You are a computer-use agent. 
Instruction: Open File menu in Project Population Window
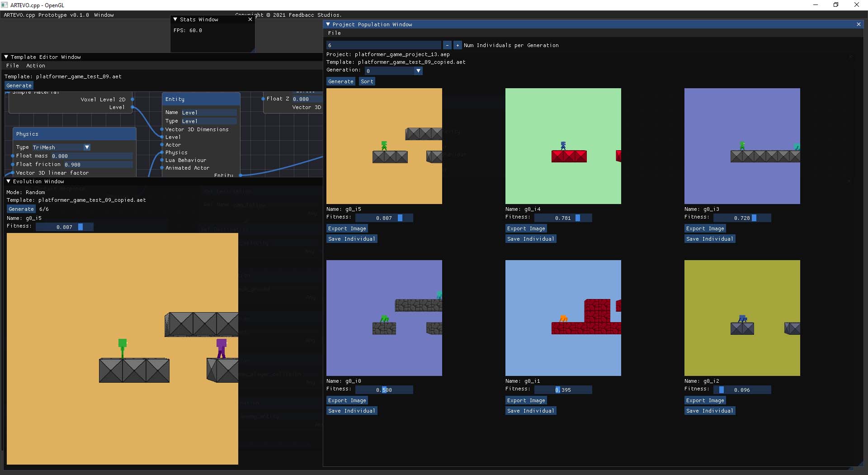pyautogui.click(x=335, y=33)
